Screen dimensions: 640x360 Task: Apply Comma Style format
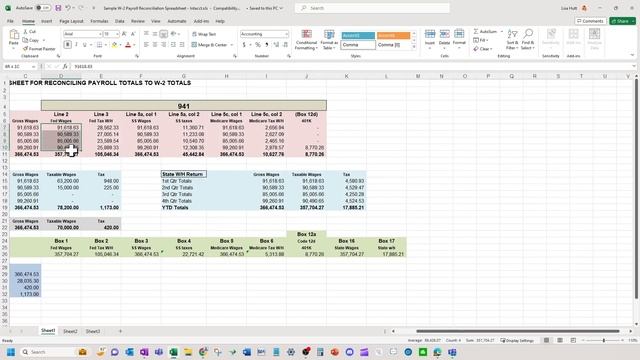tap(267, 45)
